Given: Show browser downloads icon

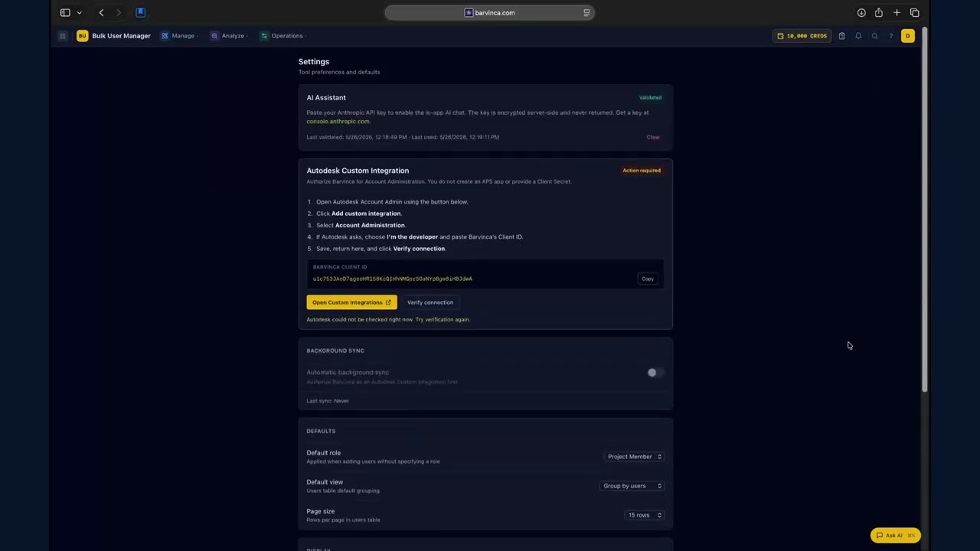Looking at the screenshot, I should pyautogui.click(x=861, y=12).
